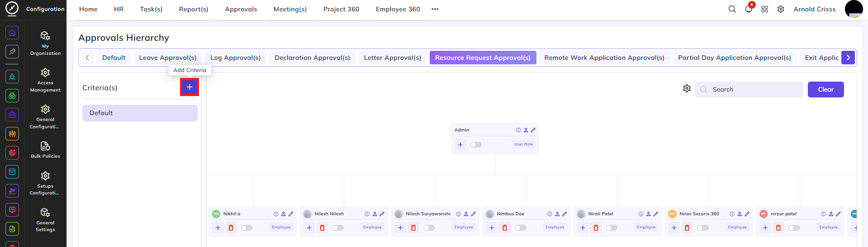
Task: Switch to Letter Approval(s) tab
Action: pyautogui.click(x=393, y=58)
